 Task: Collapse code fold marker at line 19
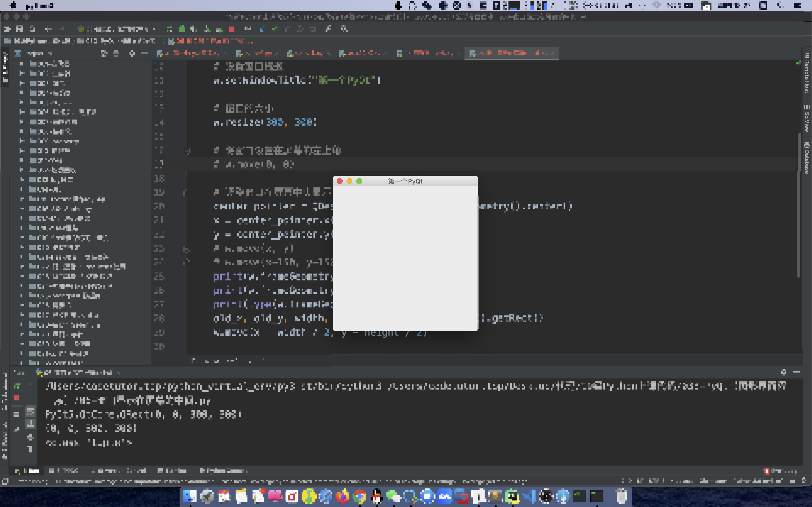click(x=185, y=192)
